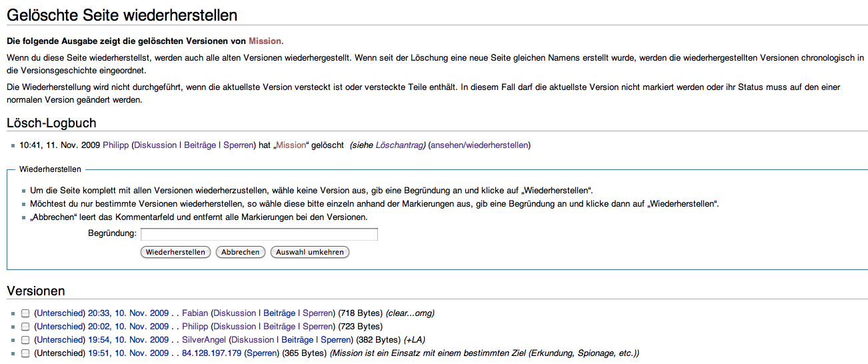Open the Mission link in the bold intro line
This screenshot has width=868, height=364.
(x=265, y=41)
